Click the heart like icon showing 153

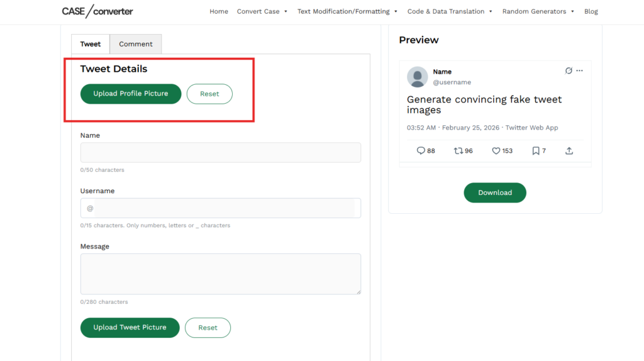pos(496,151)
